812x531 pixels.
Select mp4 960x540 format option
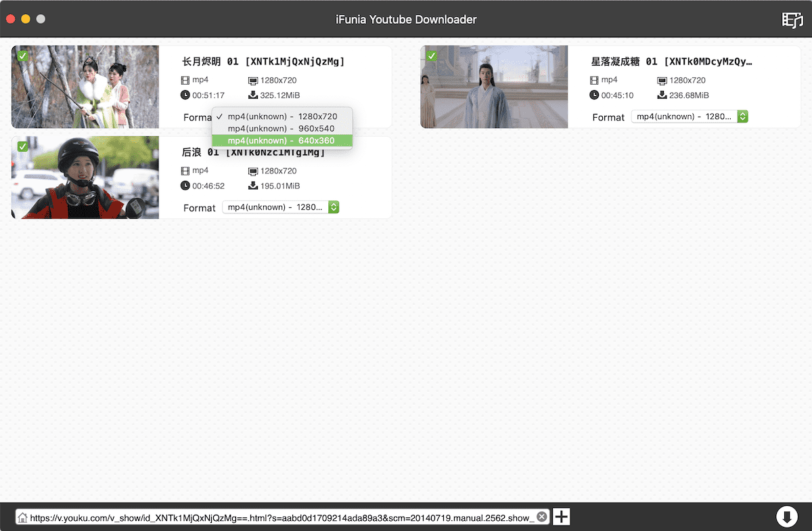[x=282, y=129]
